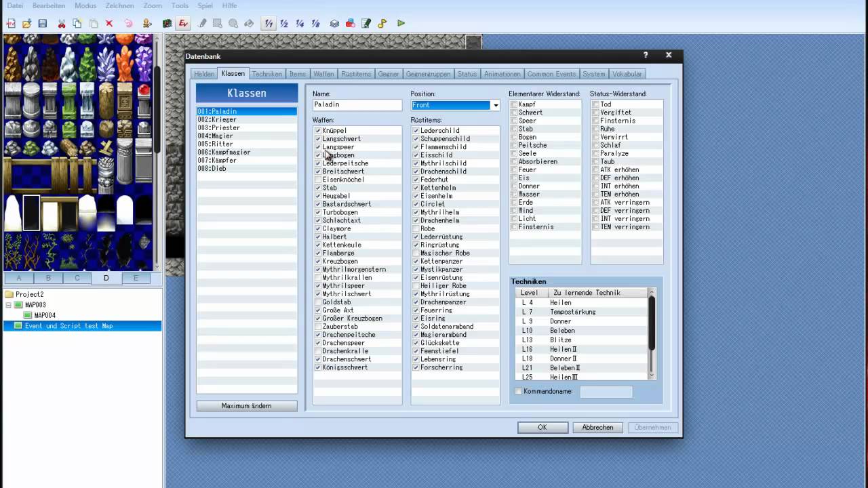This screenshot has height=488, width=868.
Task: Click the red X Delete icon
Action: 109,23
